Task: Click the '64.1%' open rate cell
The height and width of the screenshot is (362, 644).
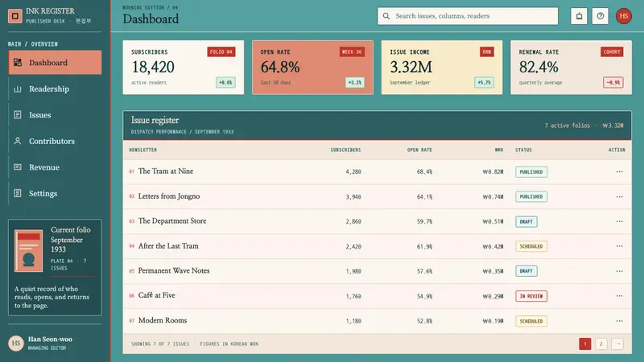Action: [x=424, y=197]
